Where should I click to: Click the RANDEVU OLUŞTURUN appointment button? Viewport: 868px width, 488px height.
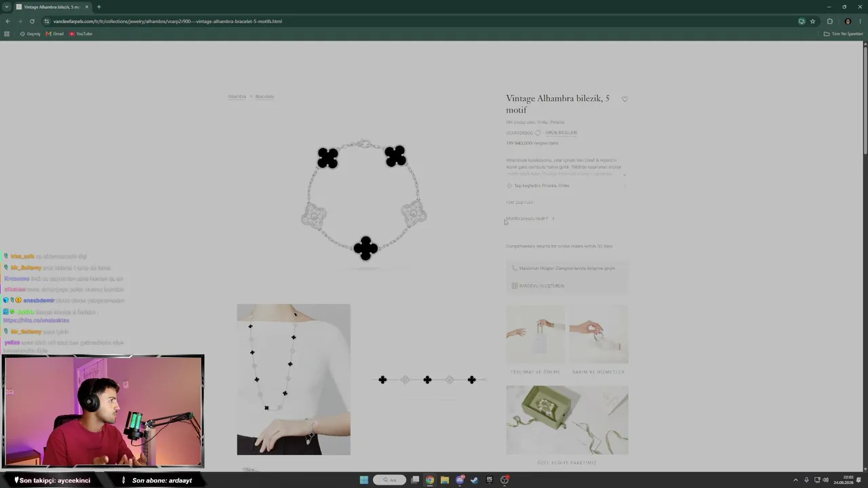[x=538, y=286]
